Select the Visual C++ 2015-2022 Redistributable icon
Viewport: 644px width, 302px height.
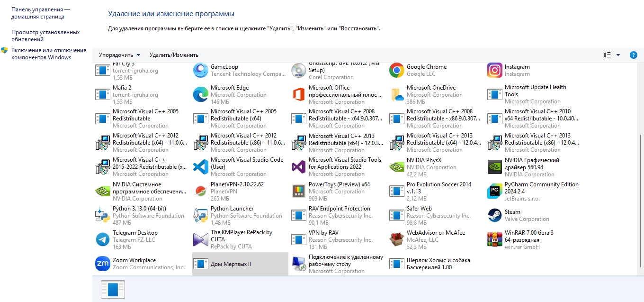point(103,167)
